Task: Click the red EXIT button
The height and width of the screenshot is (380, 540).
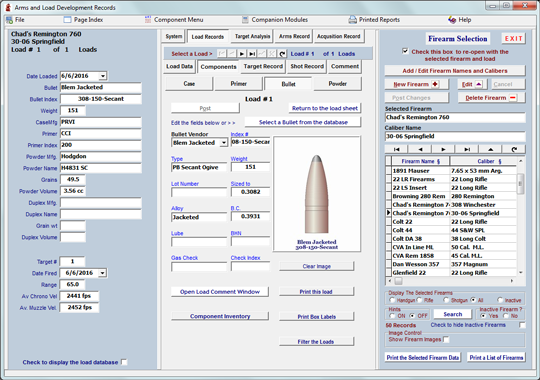Action: pyautogui.click(x=513, y=39)
